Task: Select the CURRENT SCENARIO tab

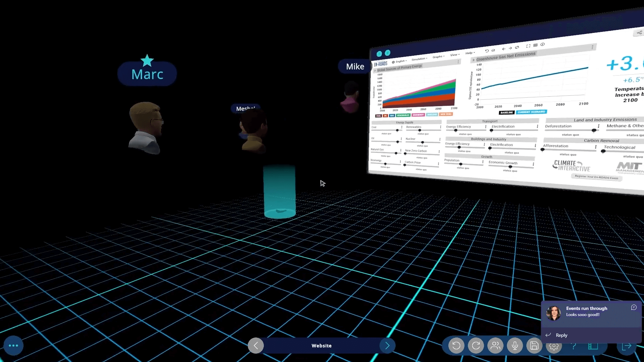Action: tap(532, 112)
